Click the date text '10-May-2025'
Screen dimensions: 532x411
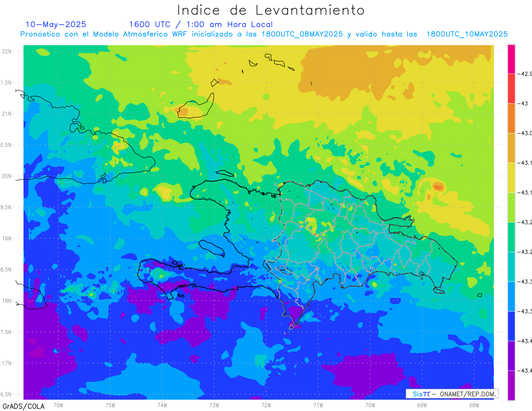tap(56, 24)
